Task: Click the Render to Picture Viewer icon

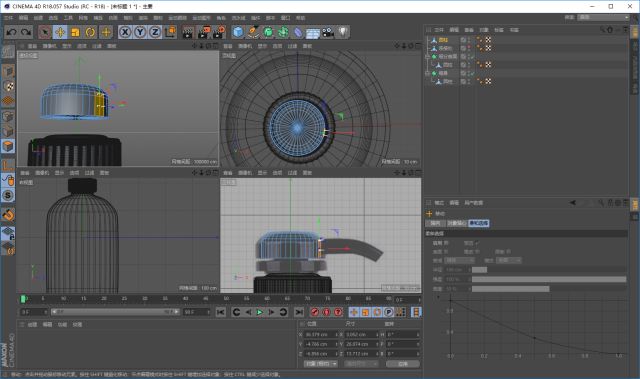Action: 203,32
